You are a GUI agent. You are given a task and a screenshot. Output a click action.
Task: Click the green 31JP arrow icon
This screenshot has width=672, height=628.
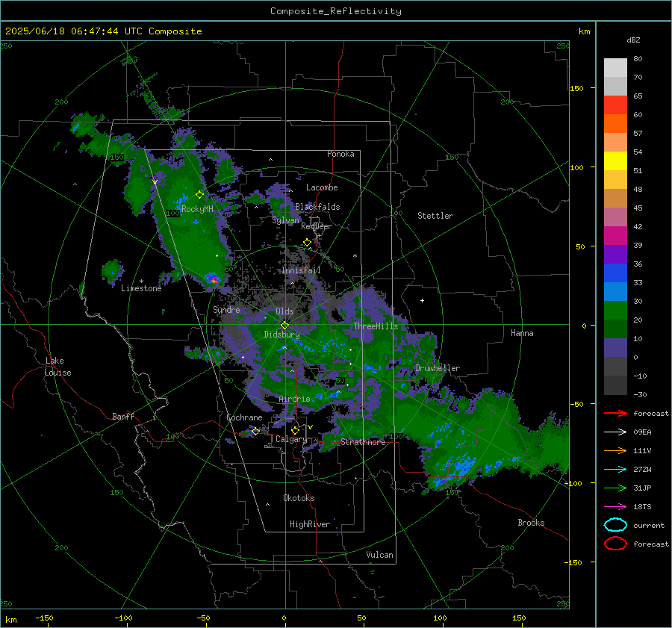pyautogui.click(x=615, y=488)
